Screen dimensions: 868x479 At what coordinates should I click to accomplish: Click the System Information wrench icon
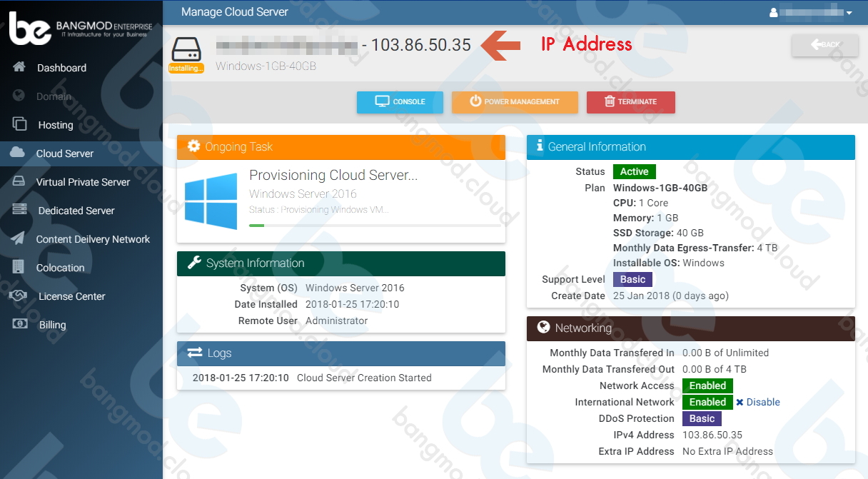click(x=194, y=263)
